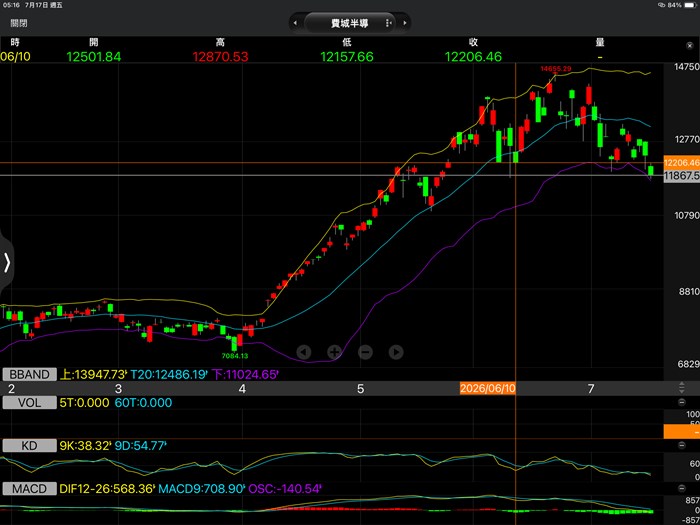The width and height of the screenshot is (700, 525).
Task: Open symbol list icon beside 費城半導
Action: [x=388, y=23]
